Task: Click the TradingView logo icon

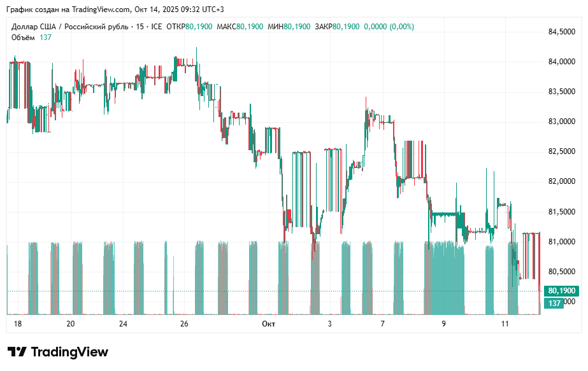Action: (x=17, y=352)
